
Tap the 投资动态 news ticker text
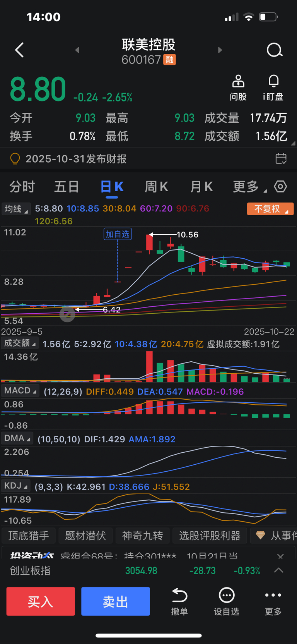tap(149, 556)
